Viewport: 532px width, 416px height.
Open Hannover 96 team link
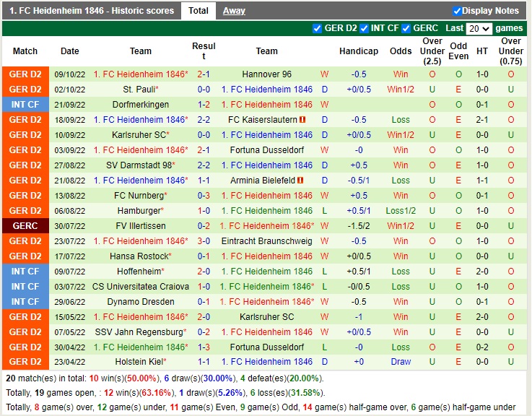point(266,74)
